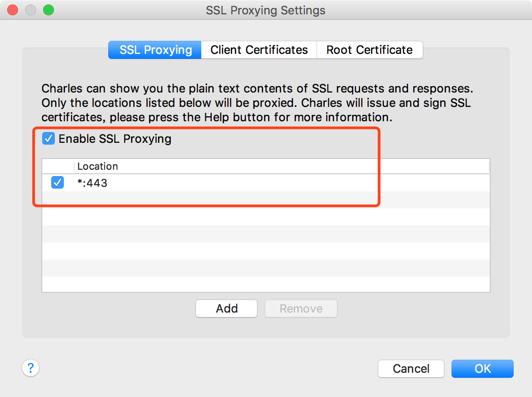This screenshot has width=532, height=397.
Task: Switch to the Root Certificate tab
Action: click(x=369, y=50)
